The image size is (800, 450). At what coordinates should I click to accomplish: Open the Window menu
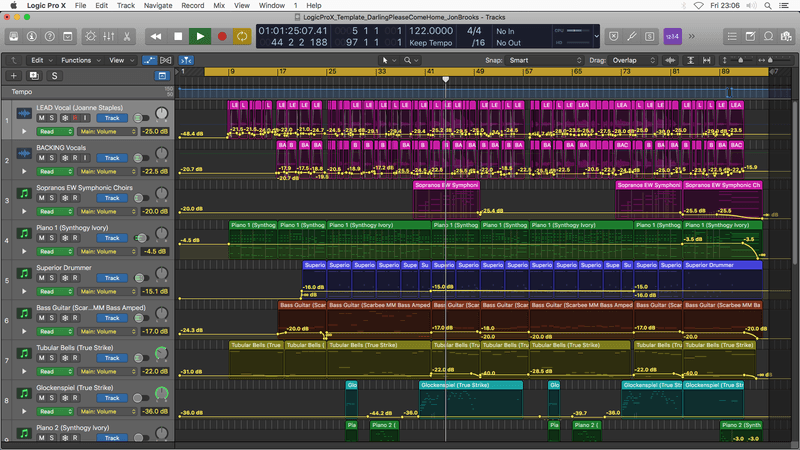coord(271,6)
